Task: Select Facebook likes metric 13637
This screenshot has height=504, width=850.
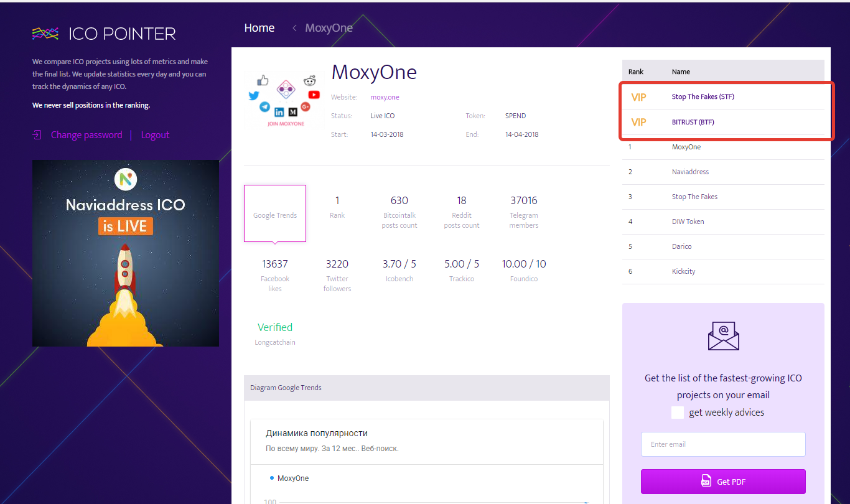Action: click(x=275, y=275)
